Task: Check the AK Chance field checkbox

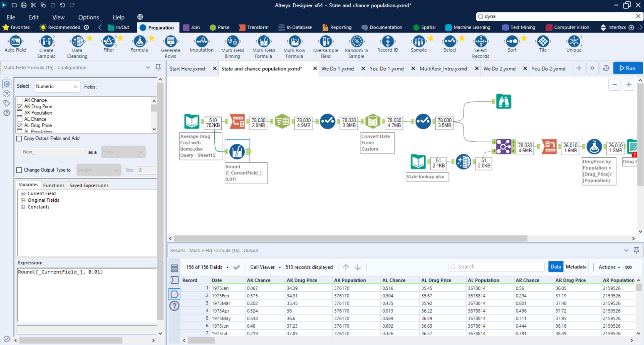Action: coord(20,100)
